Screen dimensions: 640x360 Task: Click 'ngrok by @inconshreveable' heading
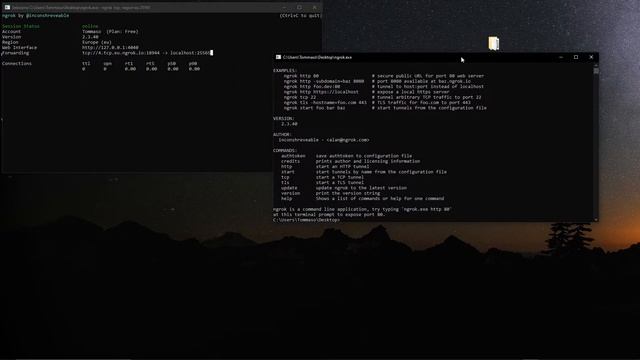pos(36,16)
